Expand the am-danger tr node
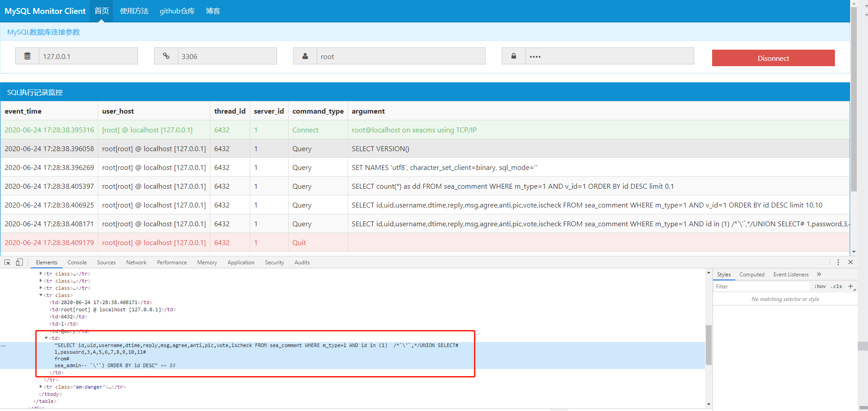Screen dimensions: 868x411 41,387
